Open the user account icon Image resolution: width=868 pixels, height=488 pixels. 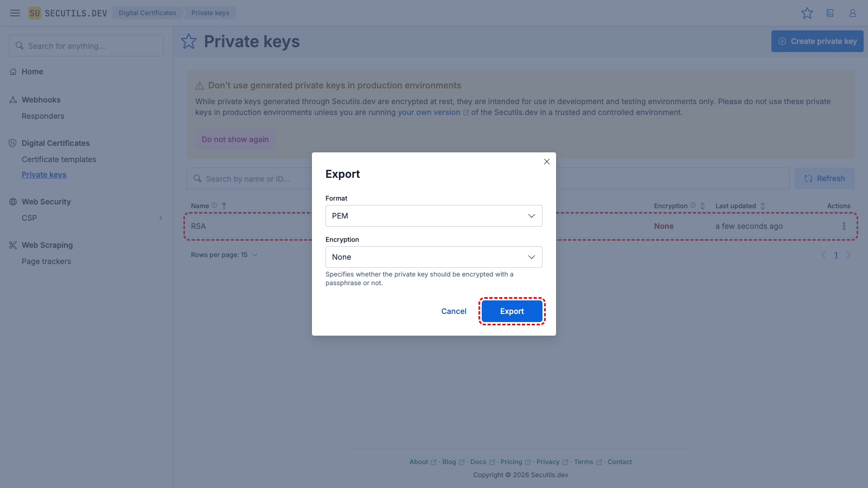coord(853,13)
